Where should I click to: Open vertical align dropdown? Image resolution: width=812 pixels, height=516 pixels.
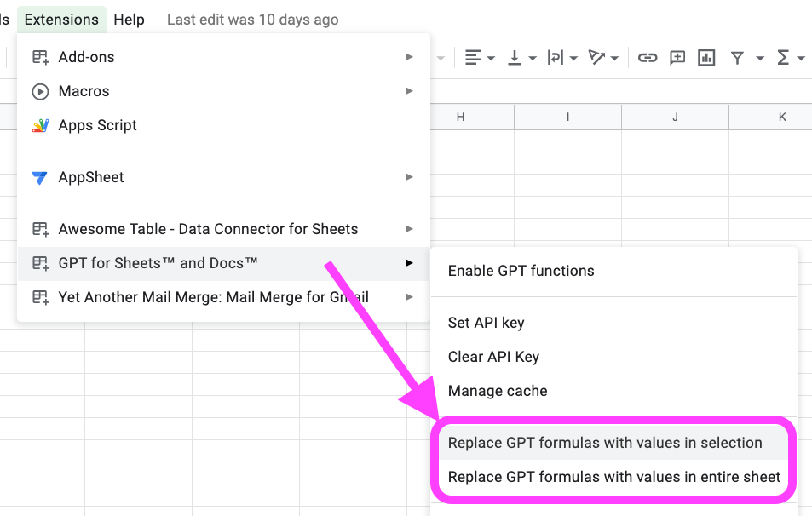click(521, 58)
